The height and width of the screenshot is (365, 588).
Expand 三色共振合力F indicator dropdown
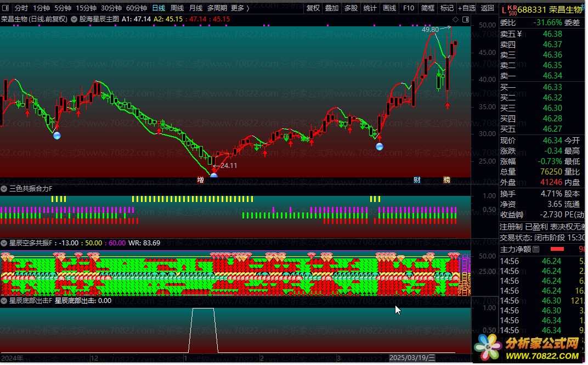(x=4, y=189)
